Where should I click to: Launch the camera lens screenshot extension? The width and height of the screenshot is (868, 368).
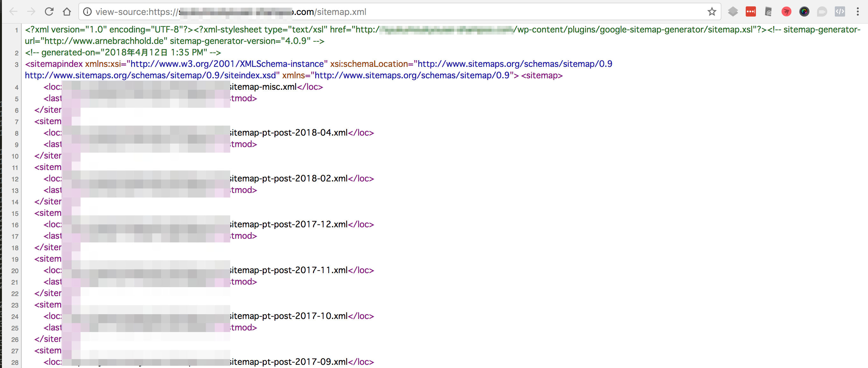coord(804,12)
